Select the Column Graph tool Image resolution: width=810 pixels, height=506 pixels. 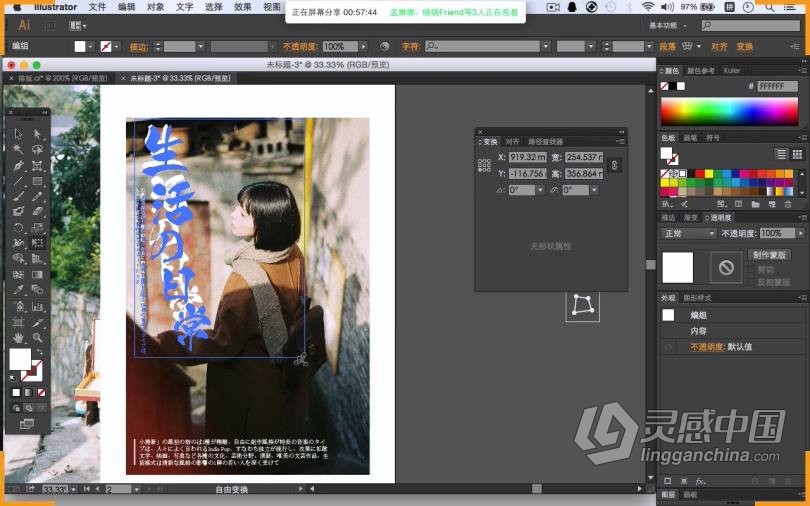tap(37, 307)
